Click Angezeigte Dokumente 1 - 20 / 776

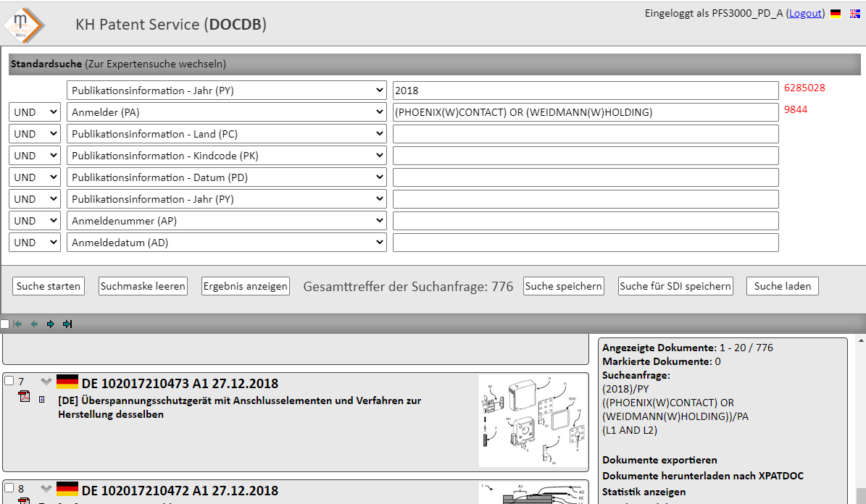[x=688, y=348]
